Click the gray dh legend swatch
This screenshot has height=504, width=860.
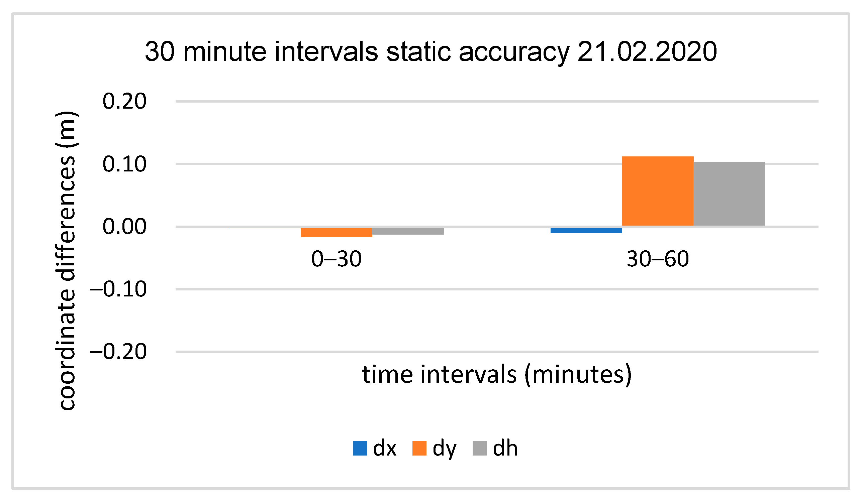pos(479,449)
